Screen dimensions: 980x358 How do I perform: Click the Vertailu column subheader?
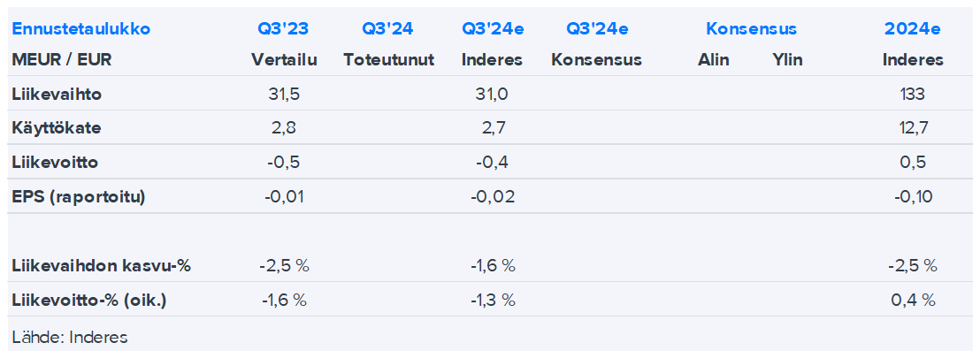click(x=284, y=60)
